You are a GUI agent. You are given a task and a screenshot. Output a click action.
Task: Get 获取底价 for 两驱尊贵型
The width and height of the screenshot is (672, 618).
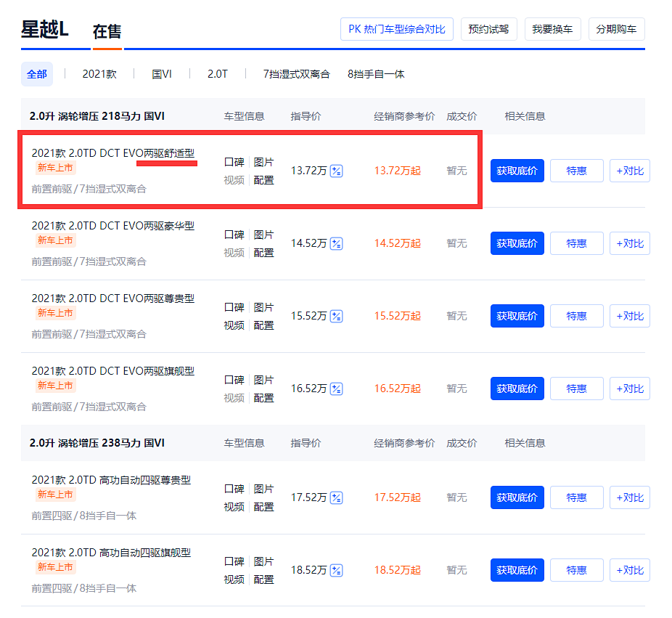[x=517, y=316]
